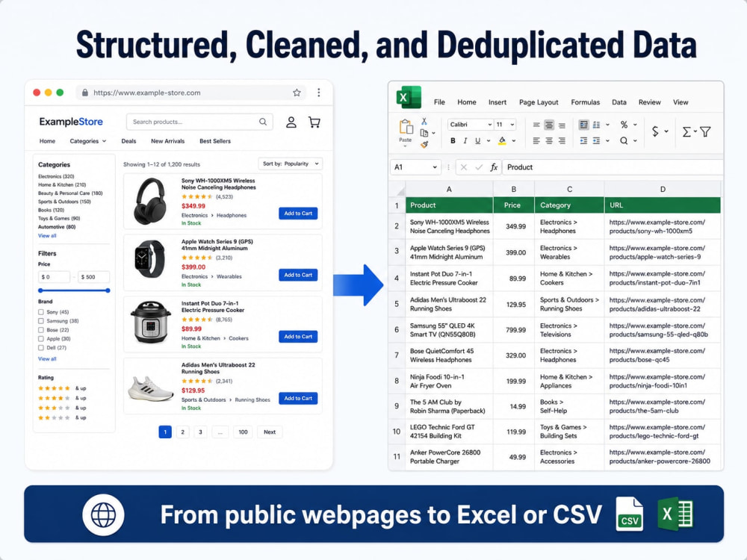Click the price slider left handle

[x=40, y=290]
